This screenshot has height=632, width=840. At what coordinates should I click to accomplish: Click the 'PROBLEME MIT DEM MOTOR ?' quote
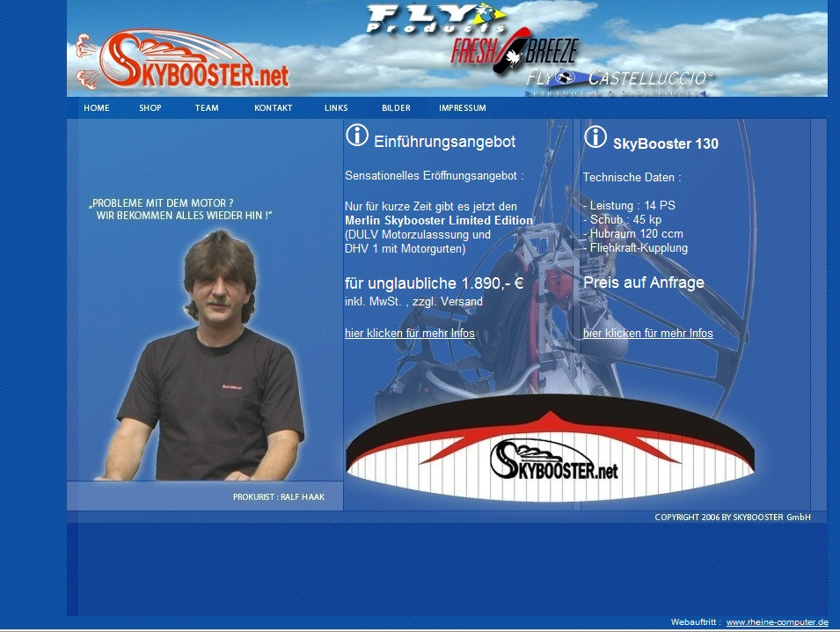pos(161,203)
